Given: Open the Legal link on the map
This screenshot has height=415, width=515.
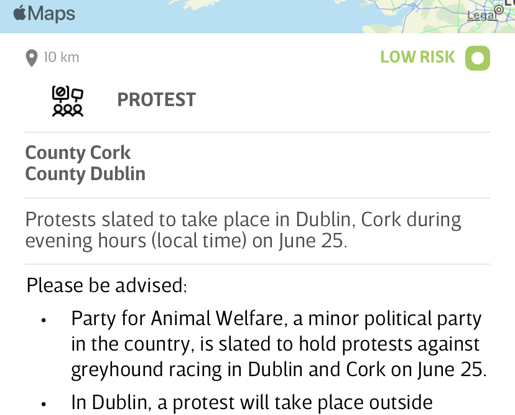Looking at the screenshot, I should click(482, 15).
